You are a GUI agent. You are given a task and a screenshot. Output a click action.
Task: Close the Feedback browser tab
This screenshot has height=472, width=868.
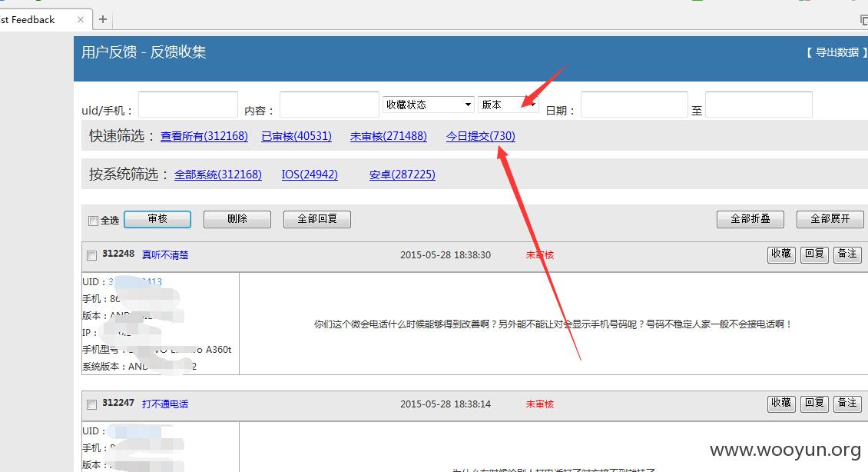click(81, 19)
